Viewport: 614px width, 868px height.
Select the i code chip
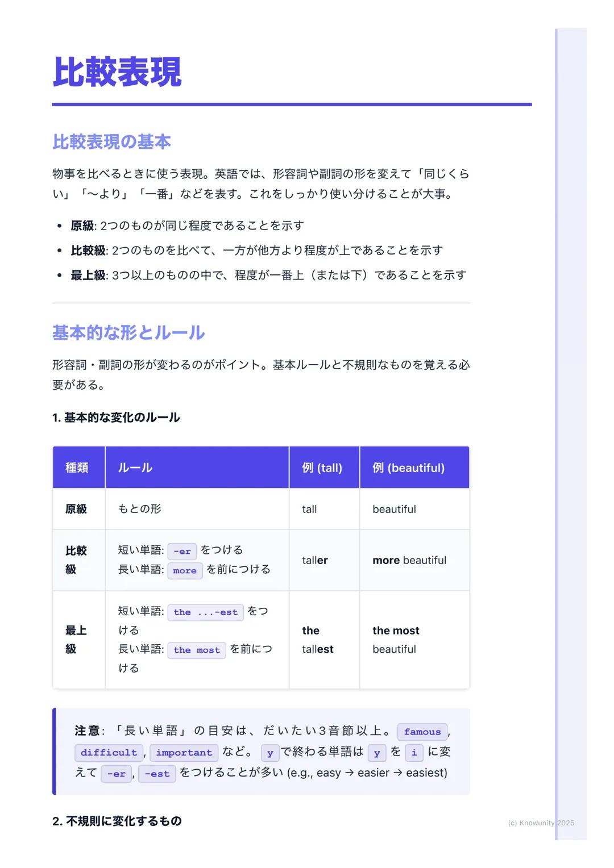[x=414, y=752]
